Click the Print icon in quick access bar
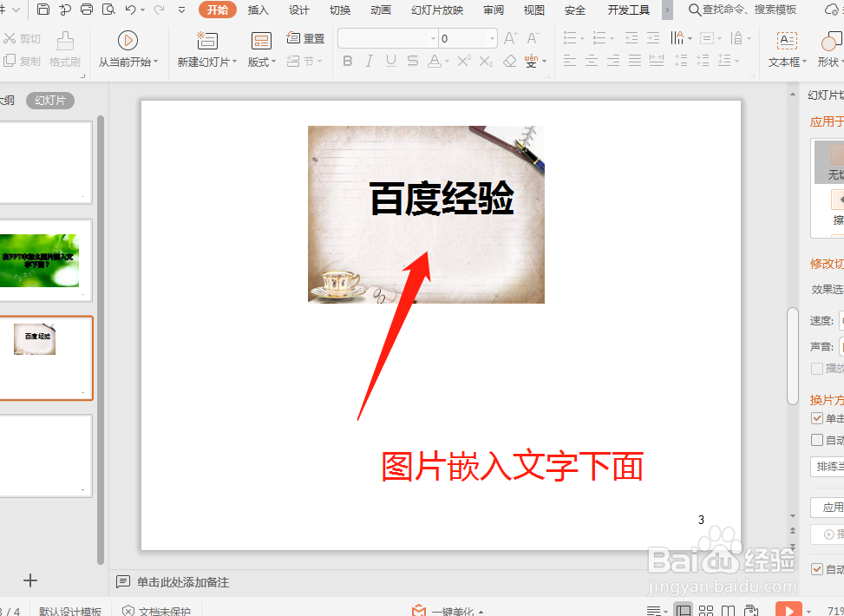The image size is (844, 616). (x=86, y=10)
